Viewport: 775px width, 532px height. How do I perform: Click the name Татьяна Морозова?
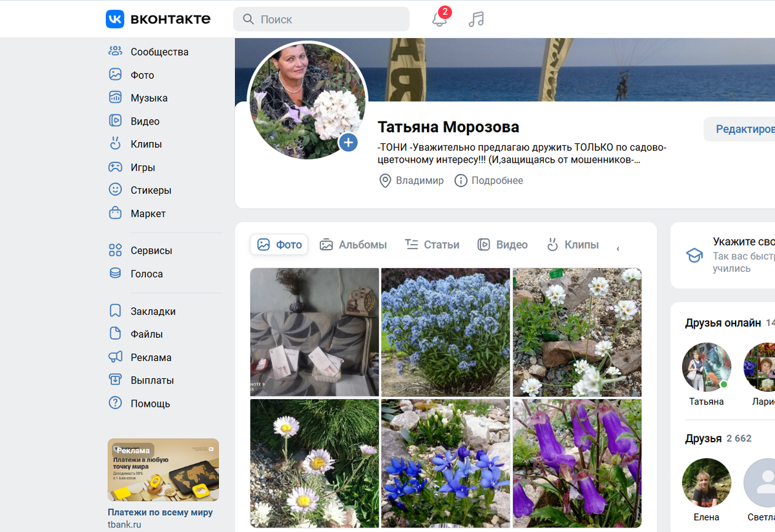coord(448,127)
